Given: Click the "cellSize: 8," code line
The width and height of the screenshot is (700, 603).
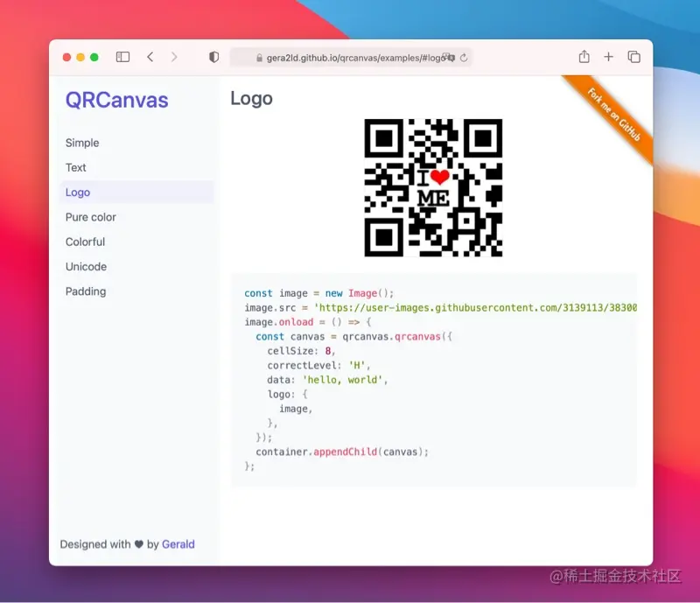Looking at the screenshot, I should point(301,351).
